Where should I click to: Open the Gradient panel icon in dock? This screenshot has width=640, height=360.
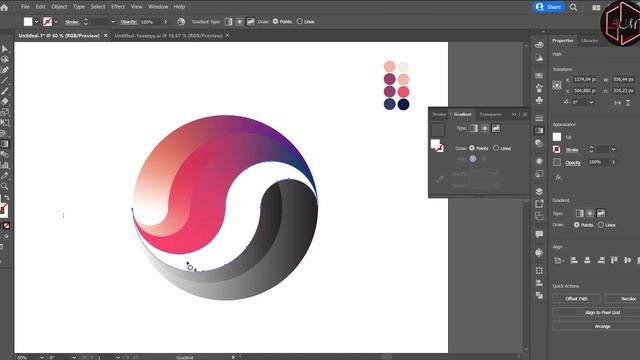(539, 131)
